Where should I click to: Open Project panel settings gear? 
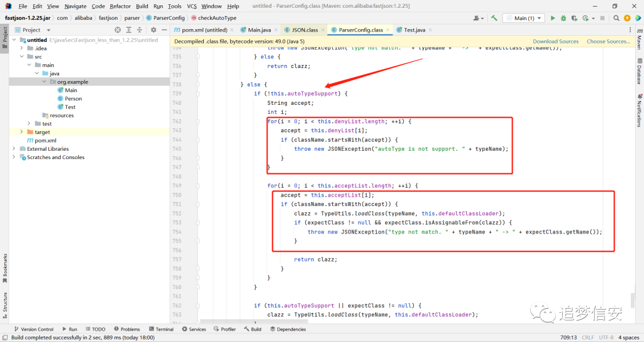point(154,30)
